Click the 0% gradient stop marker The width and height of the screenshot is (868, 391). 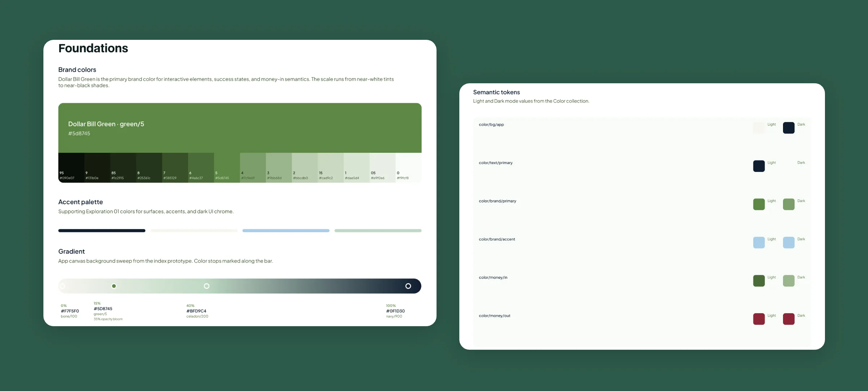62,286
